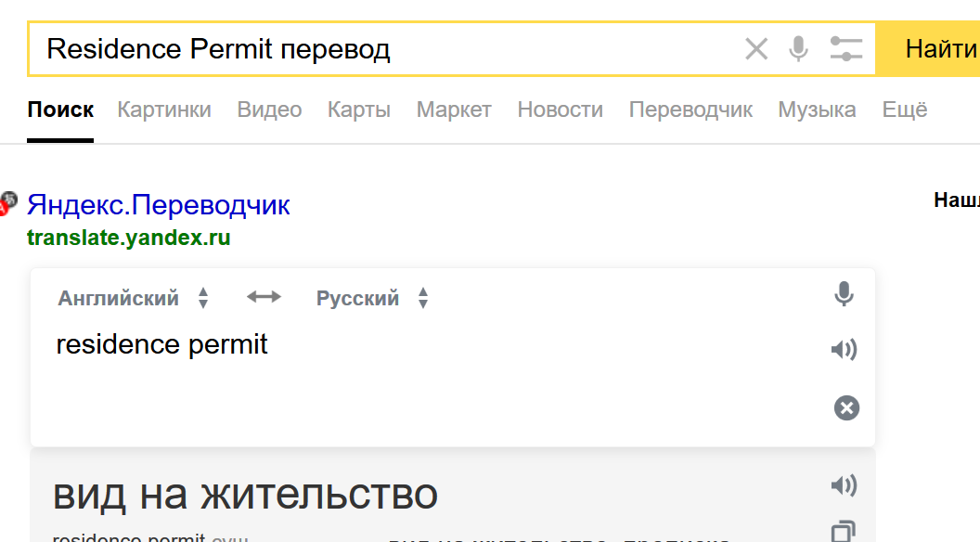Click the translator microphone input icon
This screenshot has height=542, width=980.
pyautogui.click(x=844, y=295)
